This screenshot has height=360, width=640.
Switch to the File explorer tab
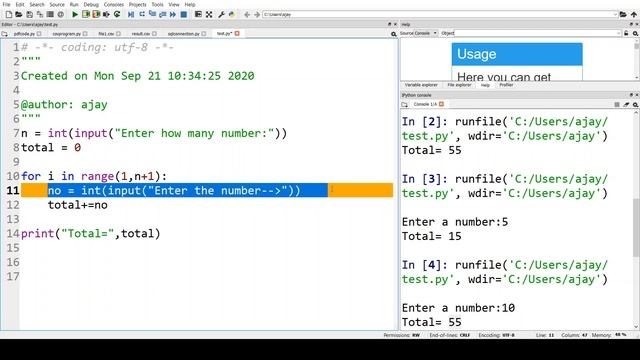[x=459, y=85]
